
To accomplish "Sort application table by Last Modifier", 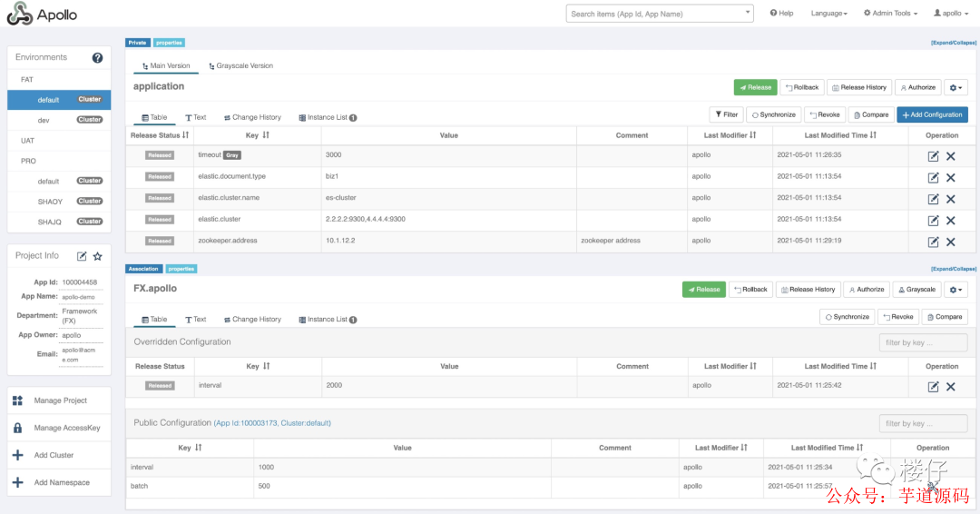I will click(752, 135).
